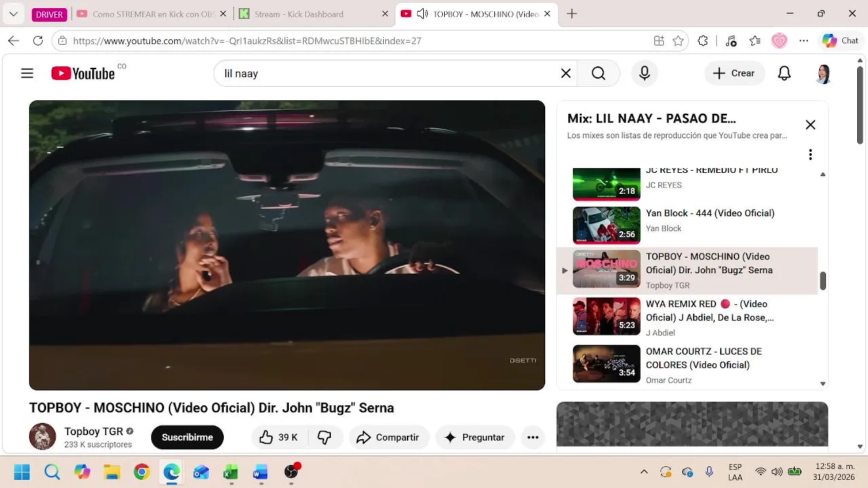Launch File Explorer from taskbar
868x488 pixels.
click(112, 472)
